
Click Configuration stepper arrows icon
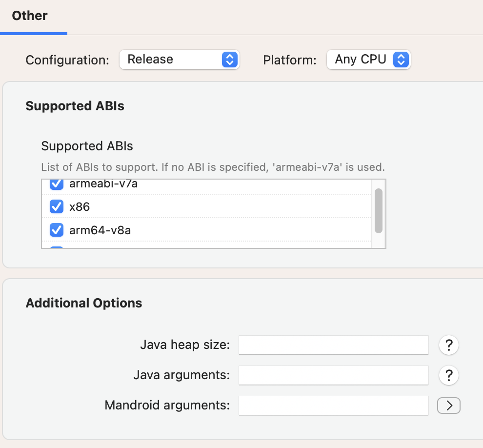pyautogui.click(x=229, y=60)
